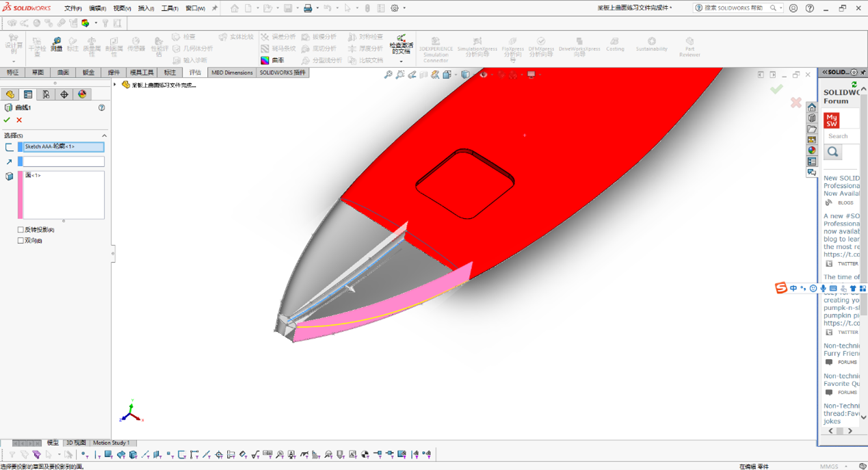Open the ConfigurationManager panel tab
Image resolution: width=868 pixels, height=470 pixels.
click(46, 94)
